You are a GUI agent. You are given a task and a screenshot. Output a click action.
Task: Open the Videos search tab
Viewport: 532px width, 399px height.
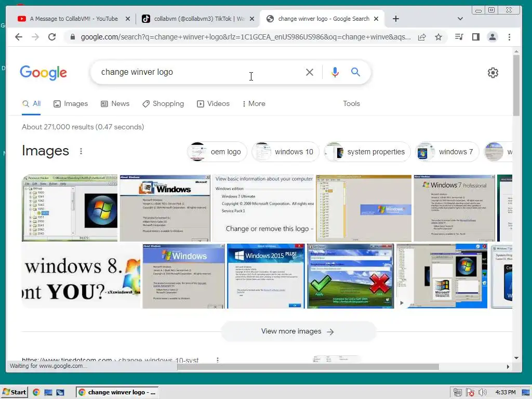[x=213, y=104]
